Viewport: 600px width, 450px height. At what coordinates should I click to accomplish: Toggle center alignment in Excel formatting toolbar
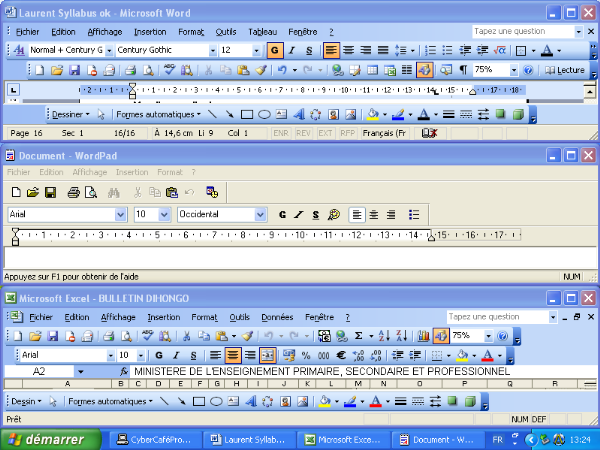coord(232,355)
